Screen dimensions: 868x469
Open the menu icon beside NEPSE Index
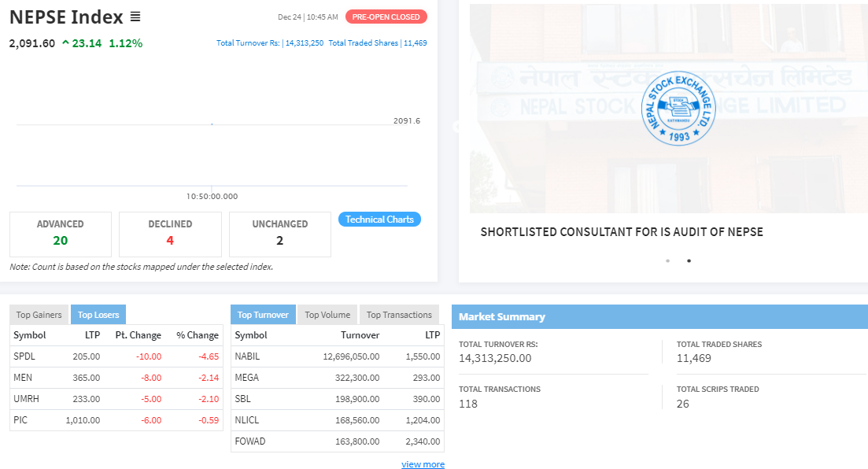click(135, 17)
